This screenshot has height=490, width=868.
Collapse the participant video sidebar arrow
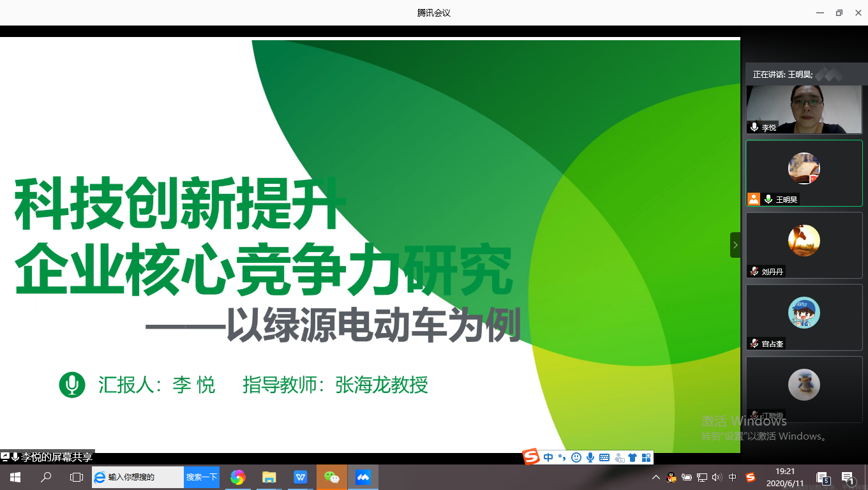[x=735, y=245]
